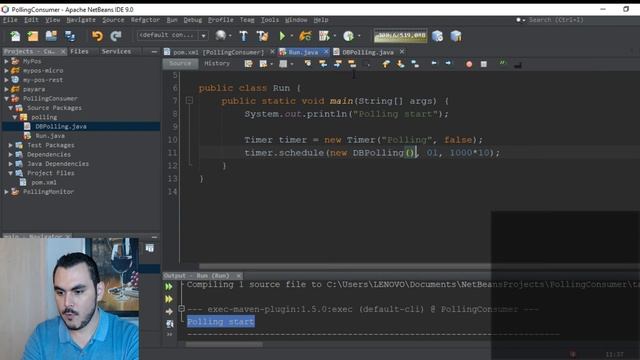The height and width of the screenshot is (360, 640).
Task: Click the New Project toolbar icon
Action: coord(33,36)
